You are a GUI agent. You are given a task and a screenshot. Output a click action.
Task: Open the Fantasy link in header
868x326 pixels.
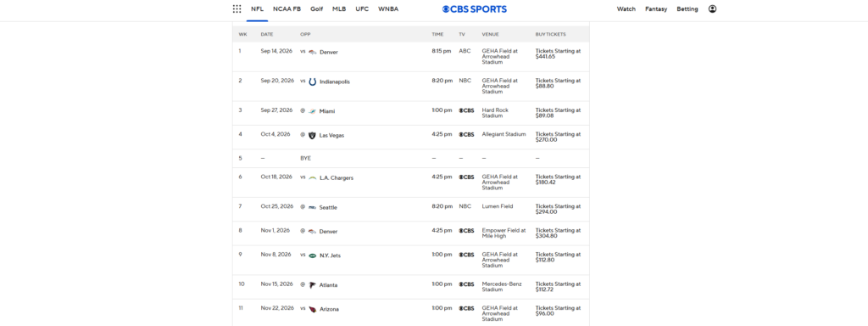click(x=656, y=8)
